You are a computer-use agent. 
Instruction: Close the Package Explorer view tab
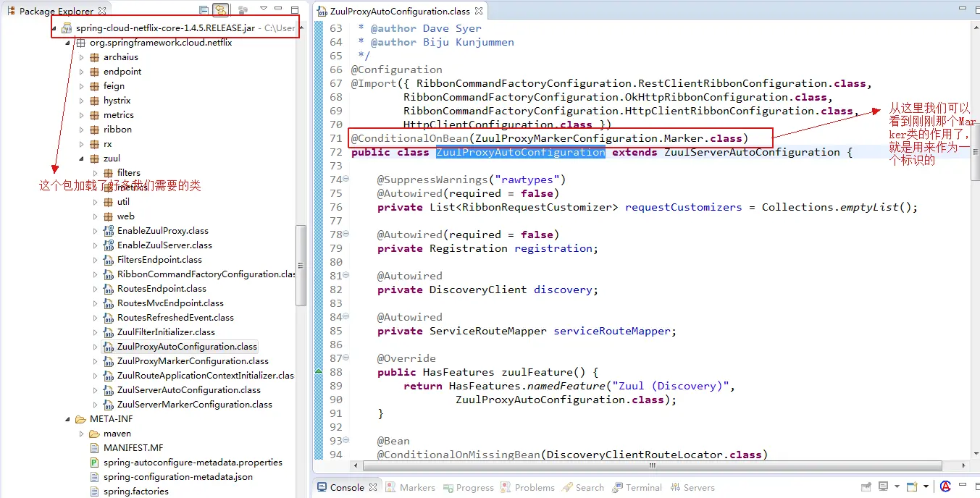pyautogui.click(x=102, y=11)
